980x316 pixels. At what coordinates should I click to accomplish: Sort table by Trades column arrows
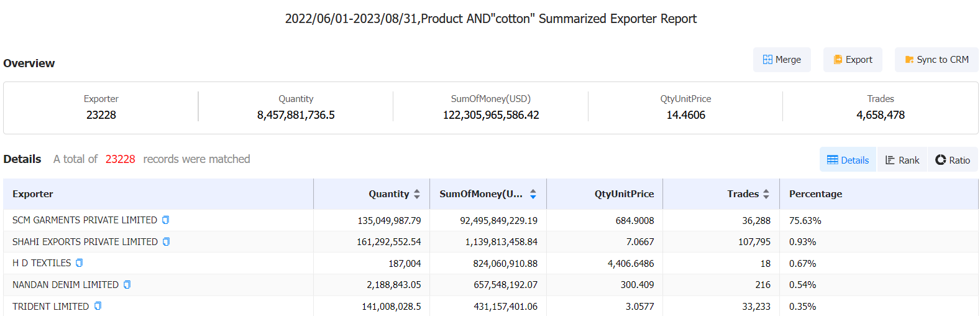(766, 194)
